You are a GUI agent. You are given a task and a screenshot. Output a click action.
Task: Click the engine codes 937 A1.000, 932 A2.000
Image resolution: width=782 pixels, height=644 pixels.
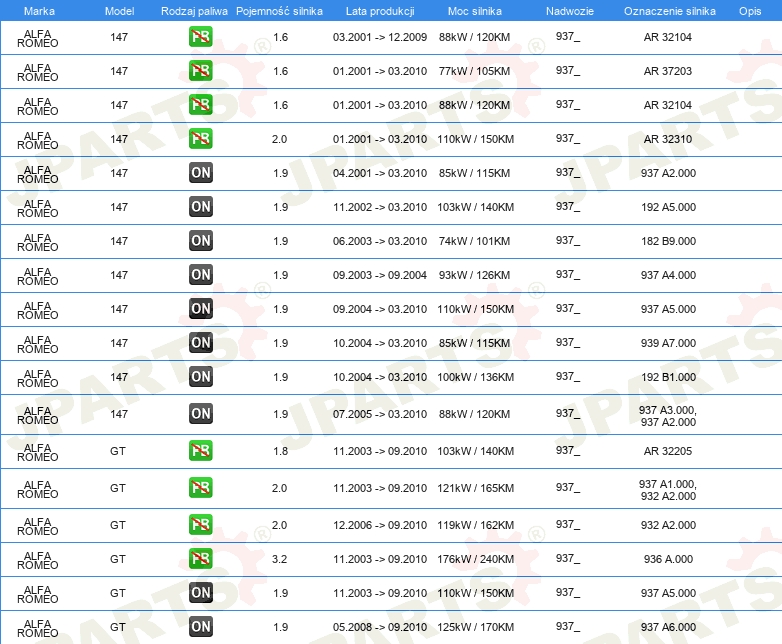[668, 490]
